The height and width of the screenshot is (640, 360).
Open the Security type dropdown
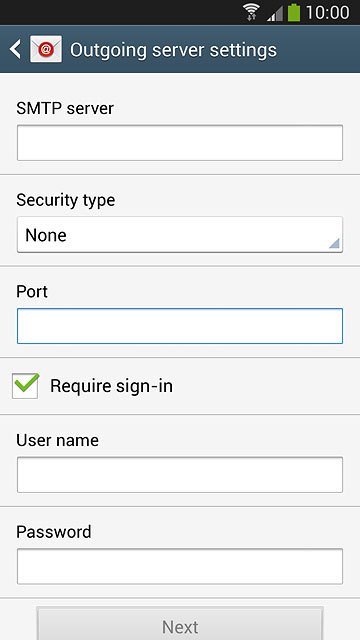(180, 235)
